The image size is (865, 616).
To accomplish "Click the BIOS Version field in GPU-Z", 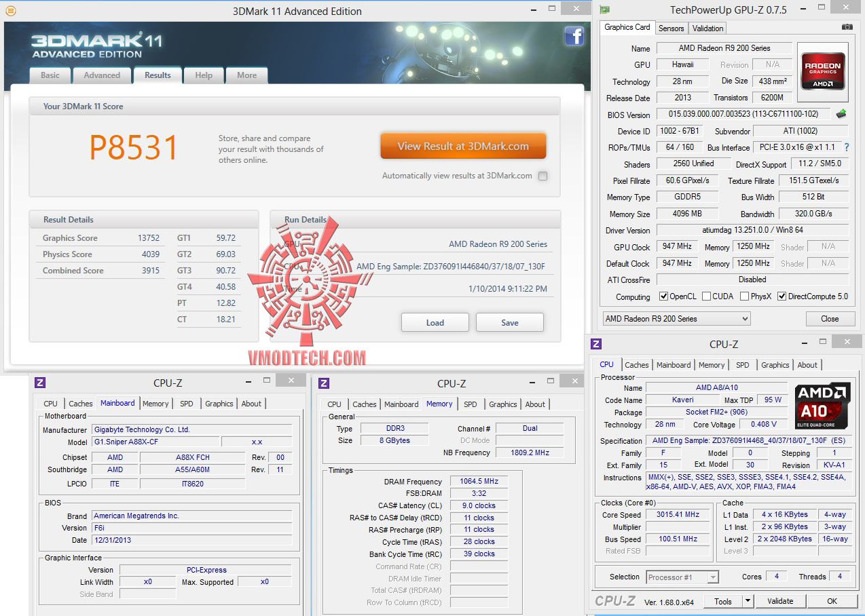I will pos(743,115).
